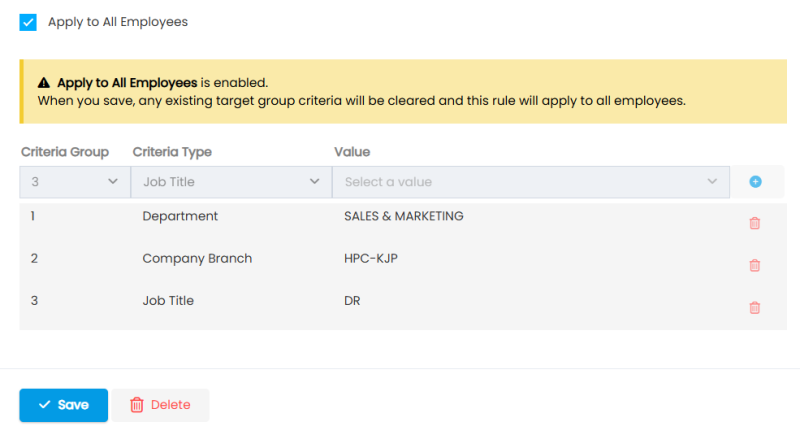
Task: Expand the Criteria Type dropdown set to Job Title
Action: click(x=230, y=182)
